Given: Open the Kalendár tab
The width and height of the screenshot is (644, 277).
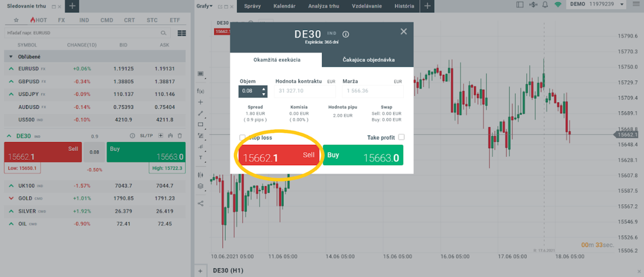Looking at the screenshot, I should 284,6.
